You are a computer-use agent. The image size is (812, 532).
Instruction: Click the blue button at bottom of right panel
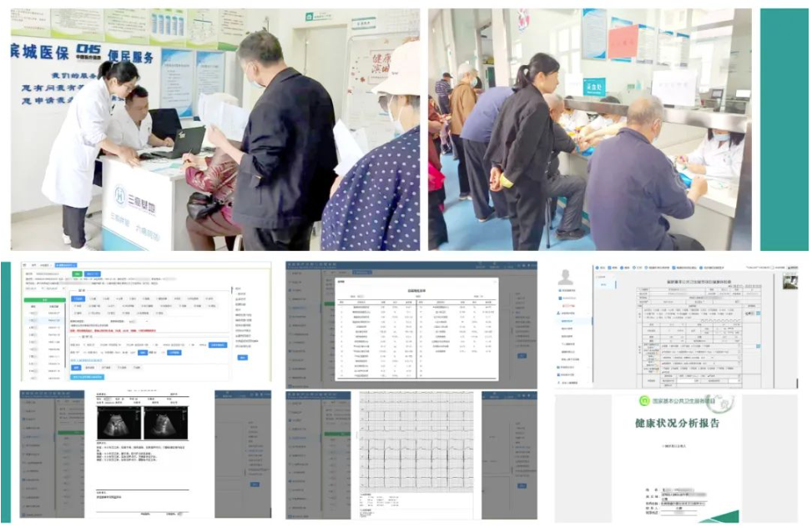pos(242,357)
